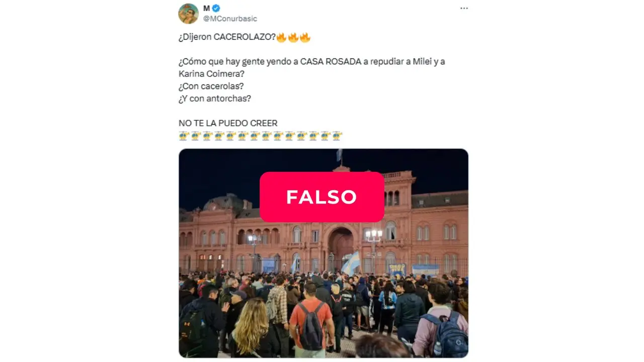The width and height of the screenshot is (644, 362).
Task: Click the last helicopter emoji in the row
Action: [337, 135]
